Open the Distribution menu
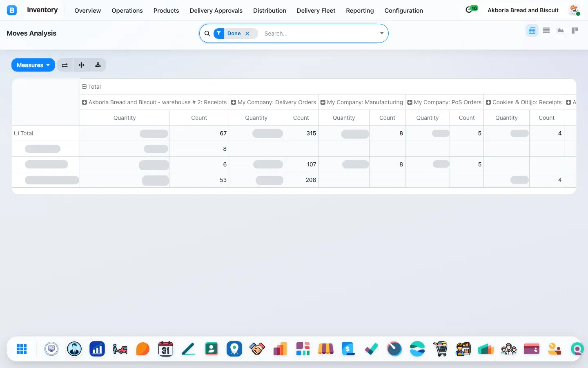 [x=269, y=11]
